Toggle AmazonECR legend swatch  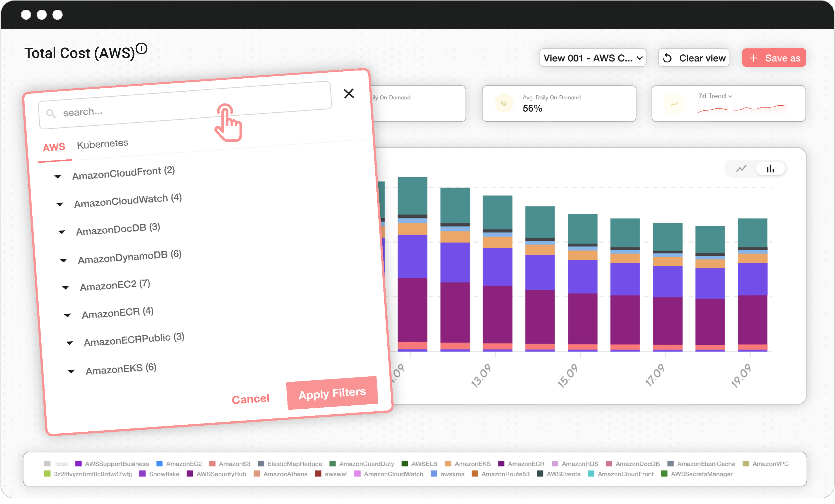[501, 464]
